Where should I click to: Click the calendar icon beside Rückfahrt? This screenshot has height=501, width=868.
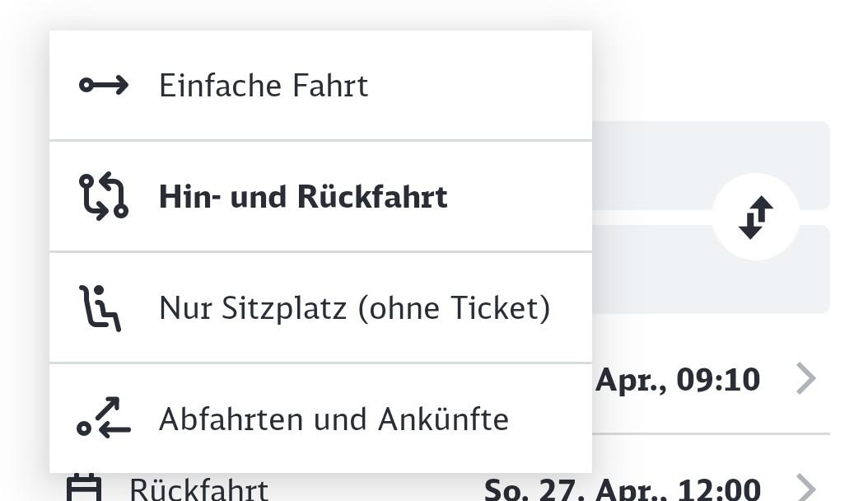[x=84, y=488]
